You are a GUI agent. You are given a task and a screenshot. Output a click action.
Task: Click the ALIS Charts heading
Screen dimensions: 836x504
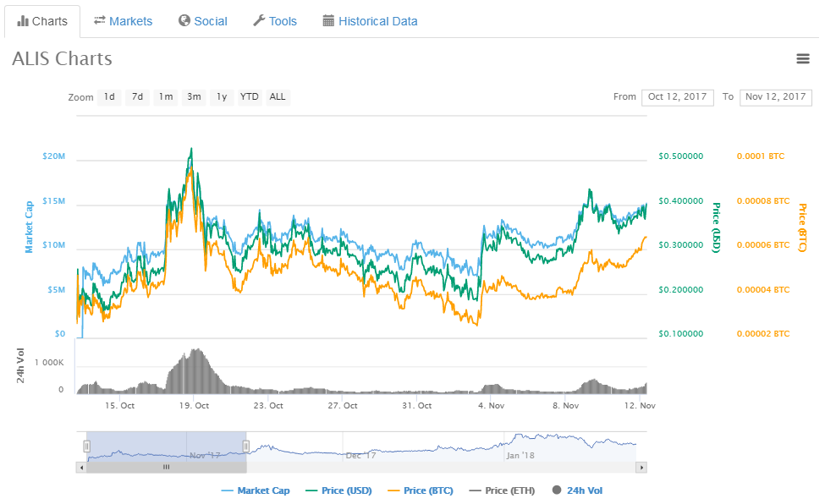click(x=63, y=58)
